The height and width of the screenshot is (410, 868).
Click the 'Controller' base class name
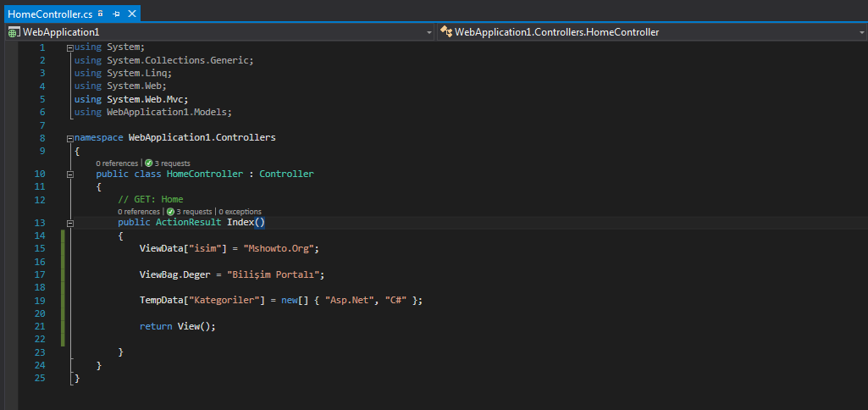(x=286, y=174)
